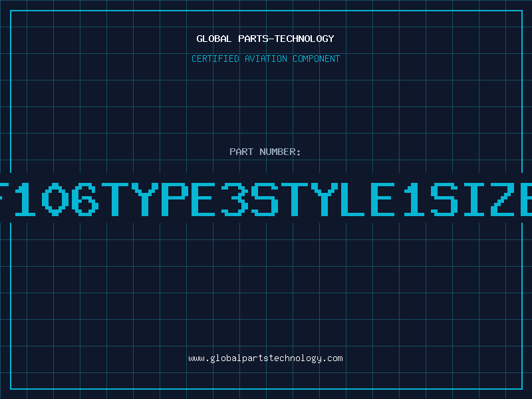
Task: Click the GLOBAL PARTS-TECHNOLOGY heading
Action: point(265,39)
